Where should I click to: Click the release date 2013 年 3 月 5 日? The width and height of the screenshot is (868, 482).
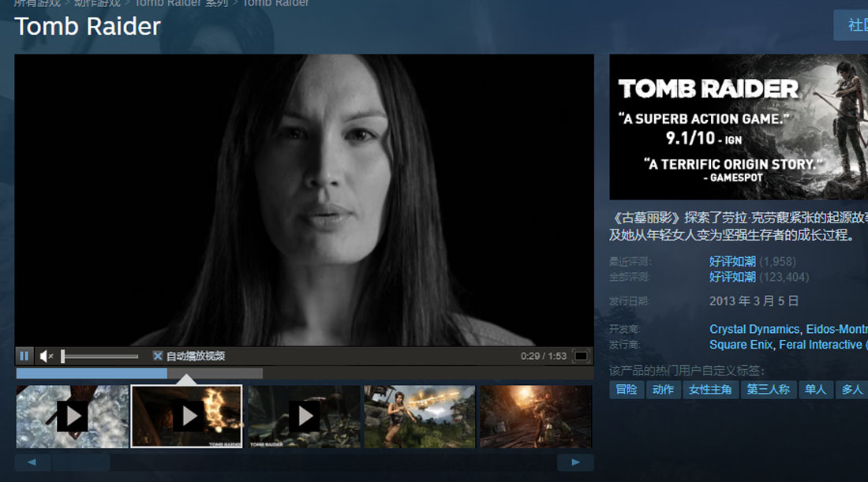(754, 301)
